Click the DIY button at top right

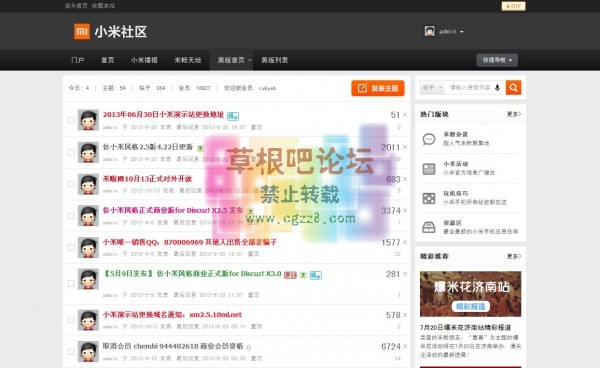514,6
